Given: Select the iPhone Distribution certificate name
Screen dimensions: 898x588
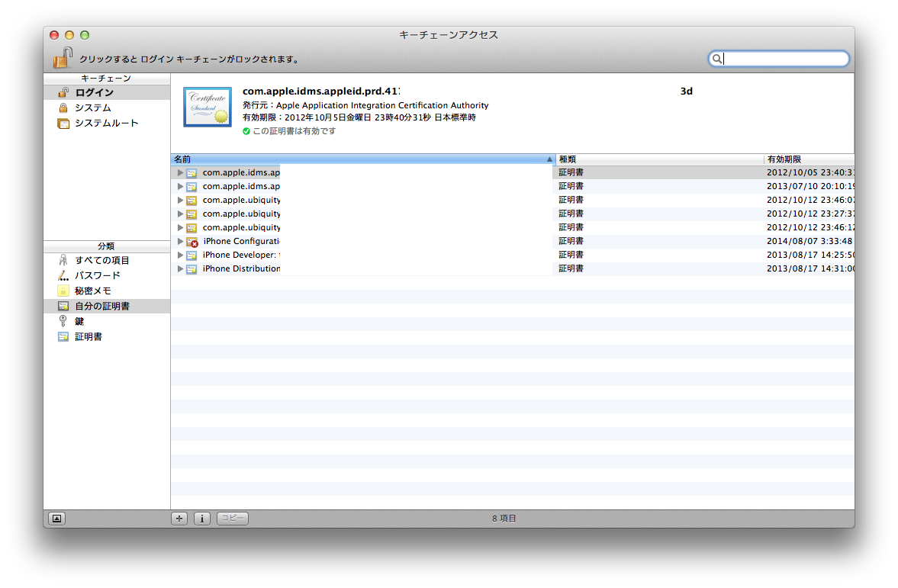Looking at the screenshot, I should (241, 268).
